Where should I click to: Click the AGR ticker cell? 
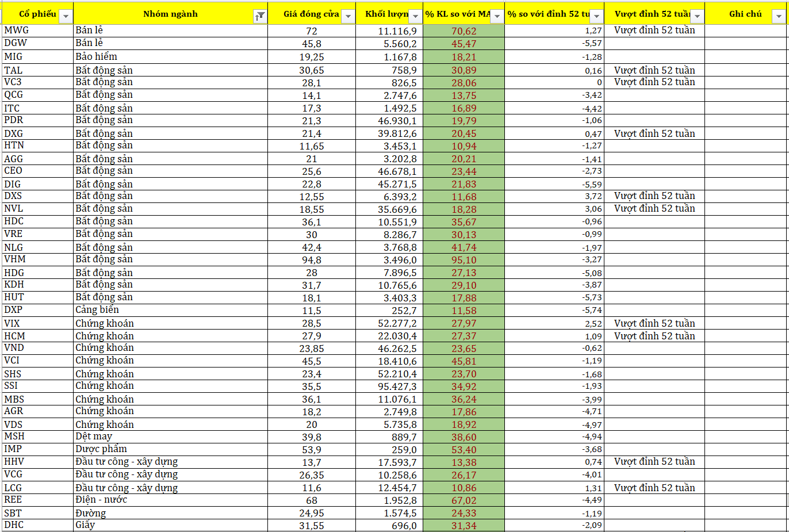37,411
